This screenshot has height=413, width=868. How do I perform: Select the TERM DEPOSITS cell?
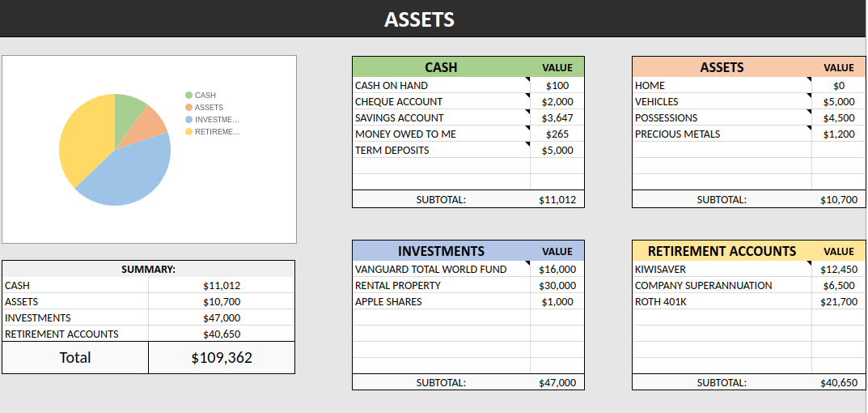[441, 150]
